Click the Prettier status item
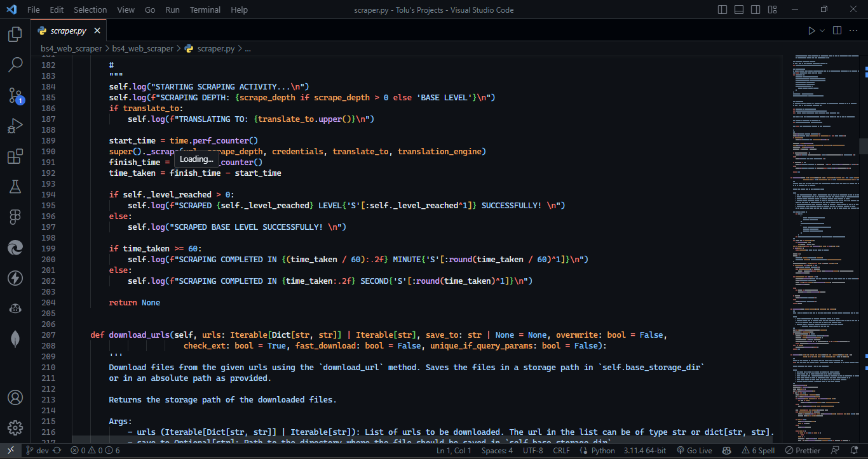The image size is (868, 459). [x=803, y=450]
